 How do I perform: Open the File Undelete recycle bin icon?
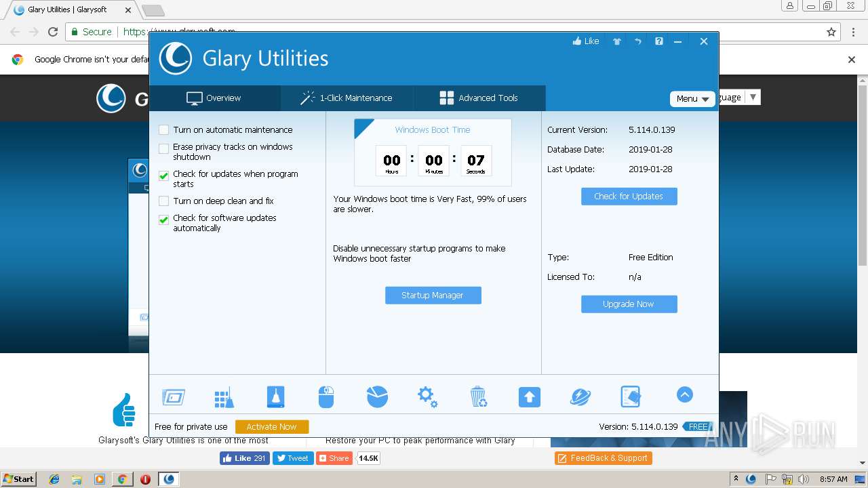(x=478, y=397)
